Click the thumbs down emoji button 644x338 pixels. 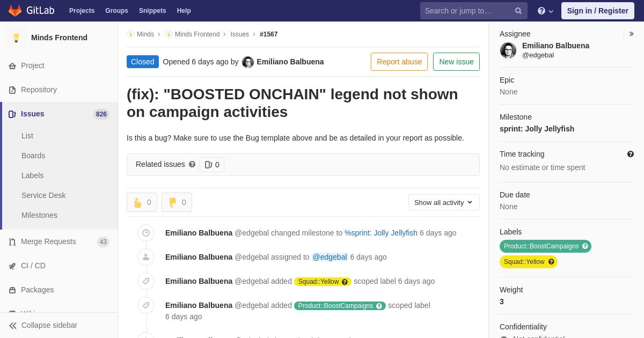click(177, 202)
